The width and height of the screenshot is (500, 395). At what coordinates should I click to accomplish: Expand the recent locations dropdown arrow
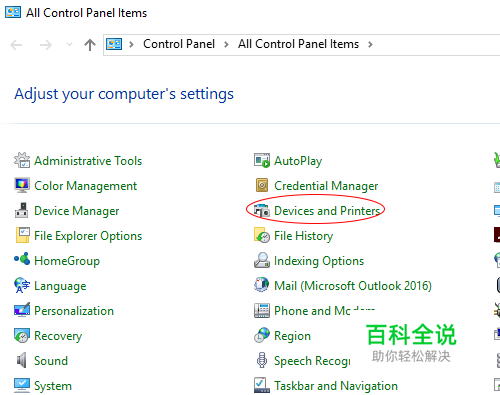pyautogui.click(x=69, y=44)
